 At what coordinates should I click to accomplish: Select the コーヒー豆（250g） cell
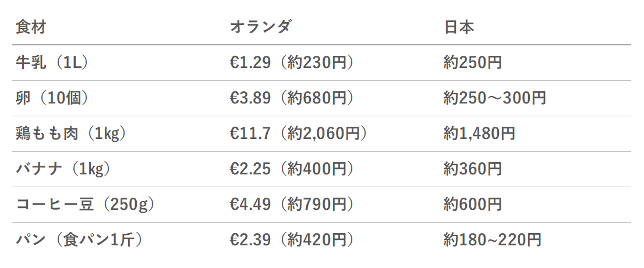coord(85,204)
